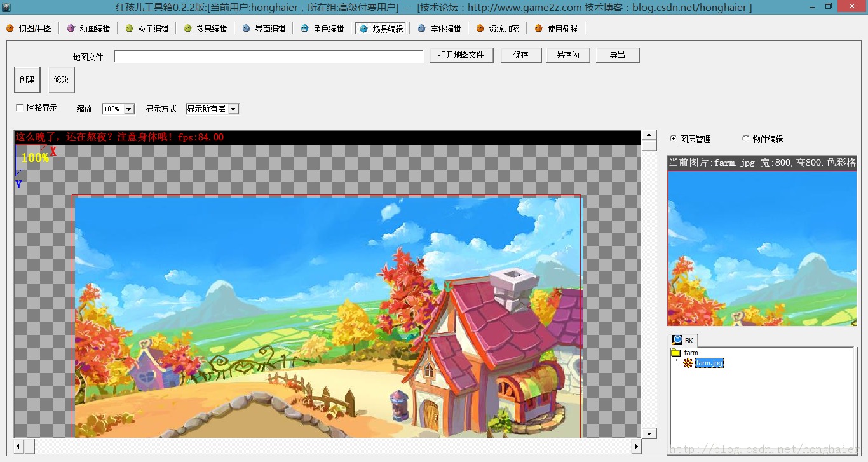Click the 地图文件 path input field
Screen dimensions: 868x462
coord(269,56)
